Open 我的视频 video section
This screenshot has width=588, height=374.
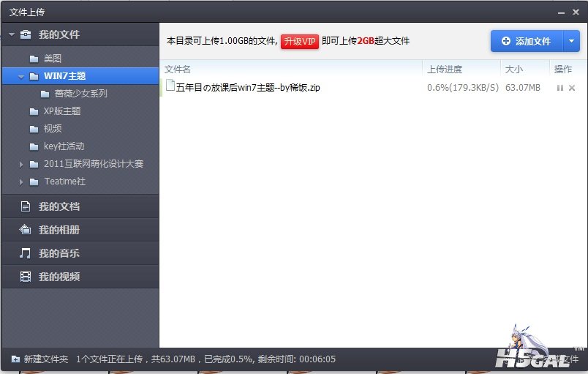tap(59, 277)
